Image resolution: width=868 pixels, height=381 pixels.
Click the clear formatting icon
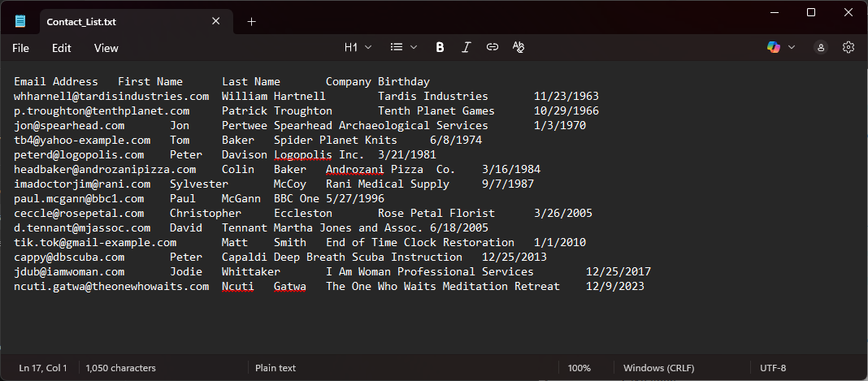coord(518,47)
